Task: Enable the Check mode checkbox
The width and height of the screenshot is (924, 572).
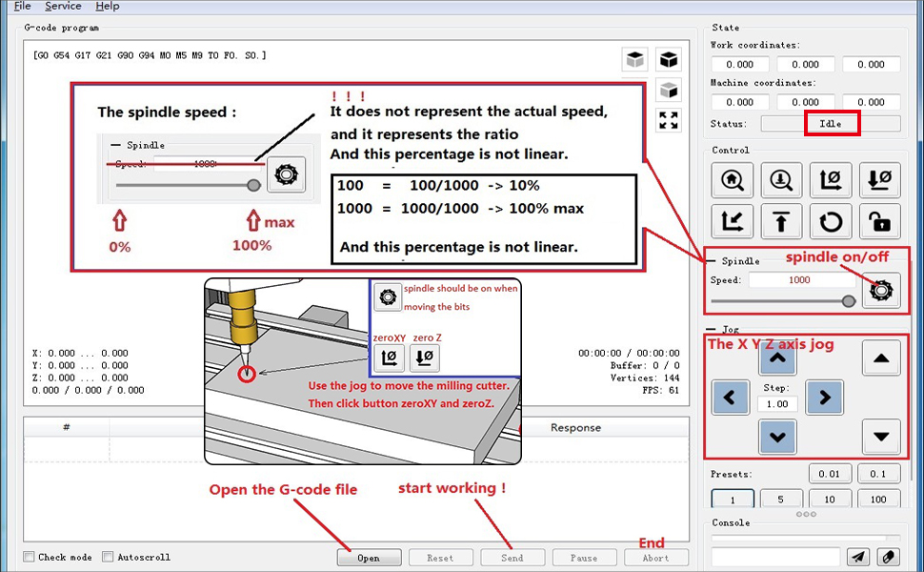Action: coord(30,557)
